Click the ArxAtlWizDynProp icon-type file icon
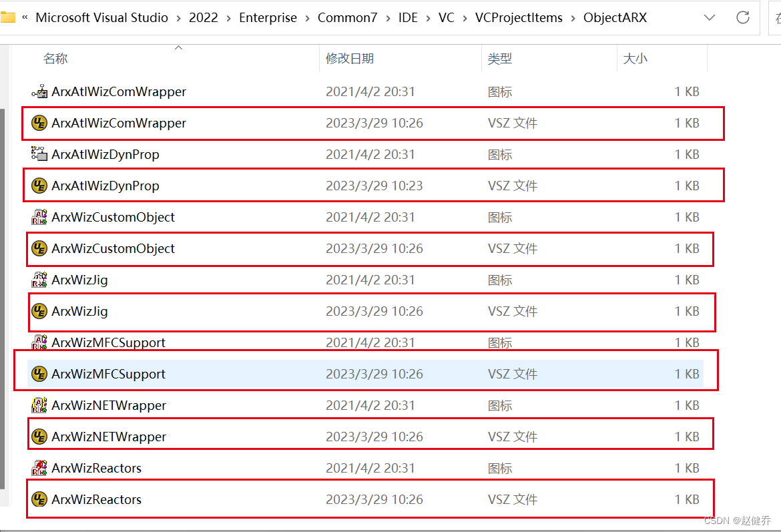The width and height of the screenshot is (781, 532). pos(39,154)
